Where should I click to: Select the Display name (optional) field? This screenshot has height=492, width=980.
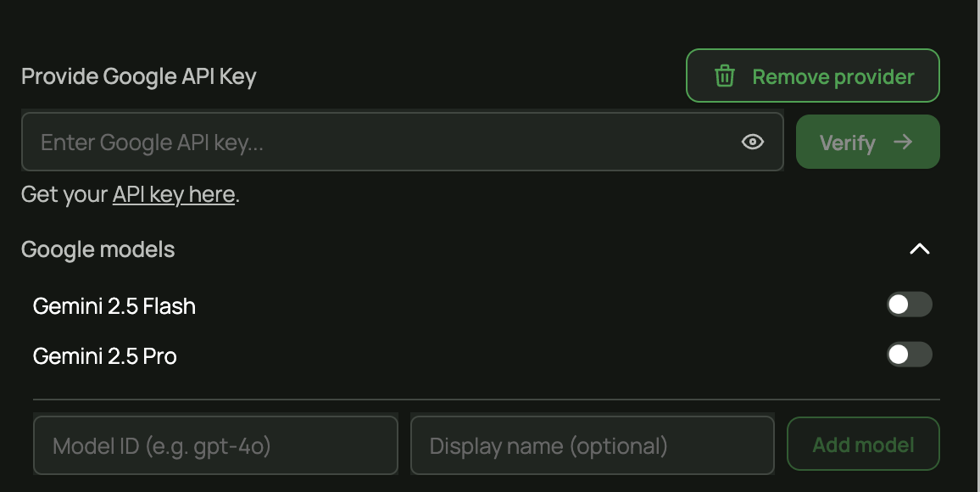(592, 445)
